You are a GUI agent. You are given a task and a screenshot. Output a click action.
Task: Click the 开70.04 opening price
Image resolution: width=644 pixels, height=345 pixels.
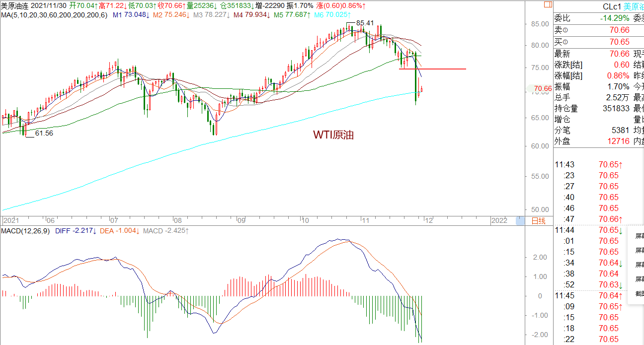[82, 5]
